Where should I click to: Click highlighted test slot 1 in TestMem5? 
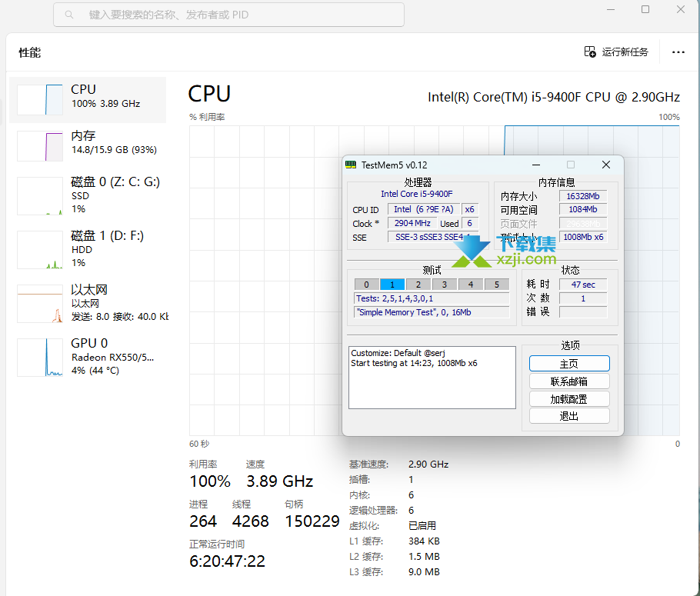click(x=392, y=285)
